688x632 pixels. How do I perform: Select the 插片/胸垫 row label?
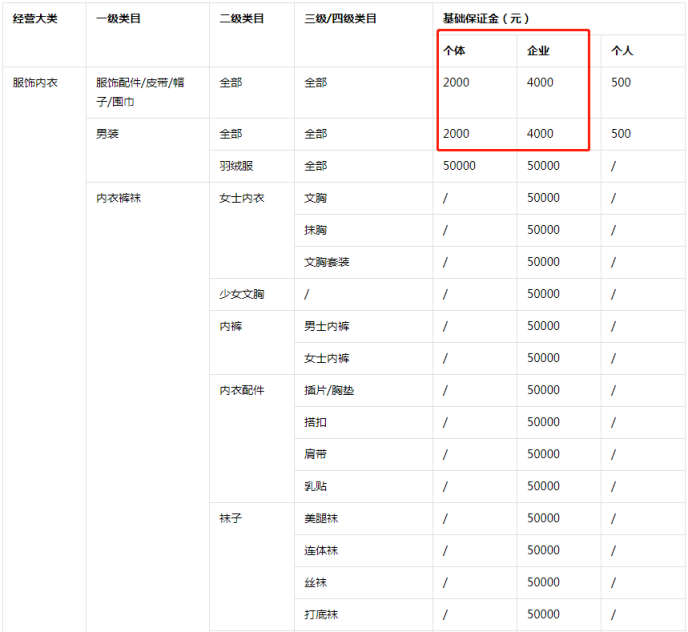tap(329, 390)
